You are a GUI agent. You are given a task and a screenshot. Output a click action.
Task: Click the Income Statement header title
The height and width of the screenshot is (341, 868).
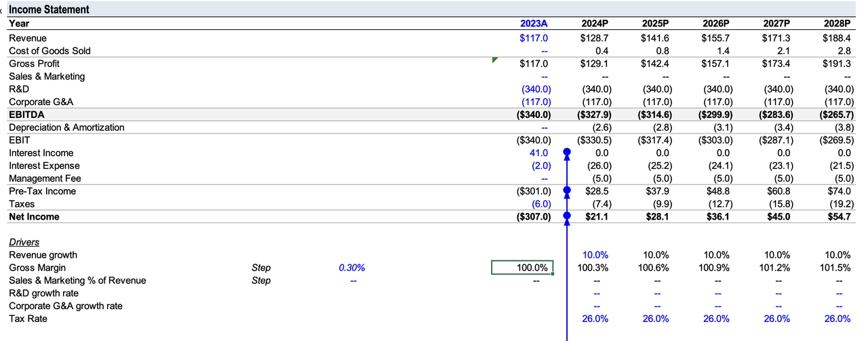tap(48, 9)
